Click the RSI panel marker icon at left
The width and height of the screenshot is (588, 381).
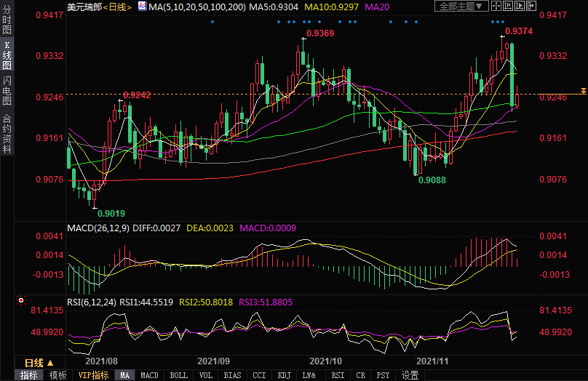(x=20, y=300)
